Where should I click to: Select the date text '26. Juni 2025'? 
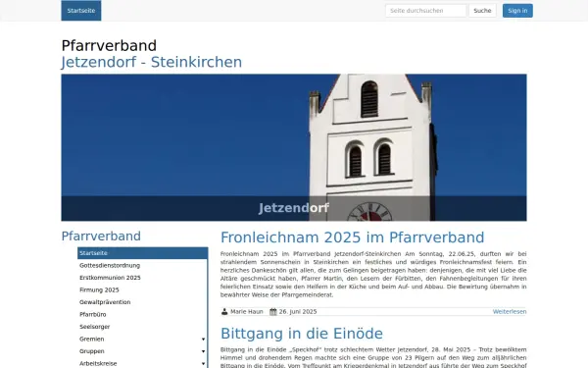298,312
